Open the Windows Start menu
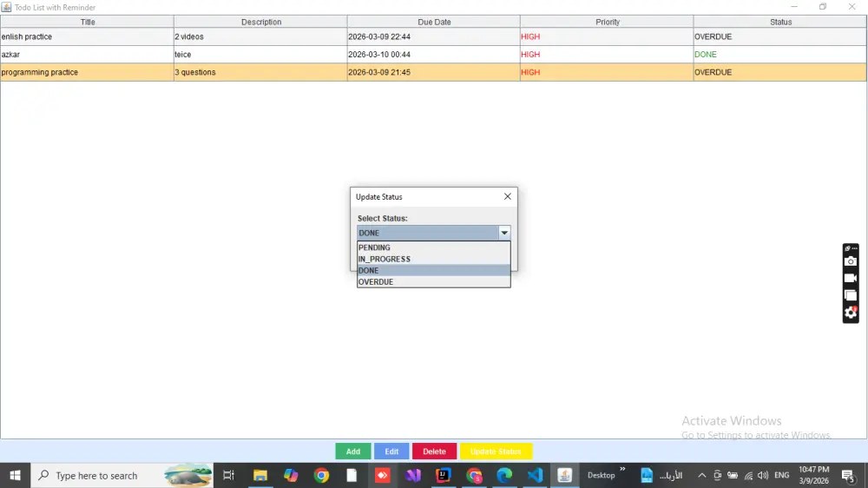The height and width of the screenshot is (488, 868). coord(15,475)
